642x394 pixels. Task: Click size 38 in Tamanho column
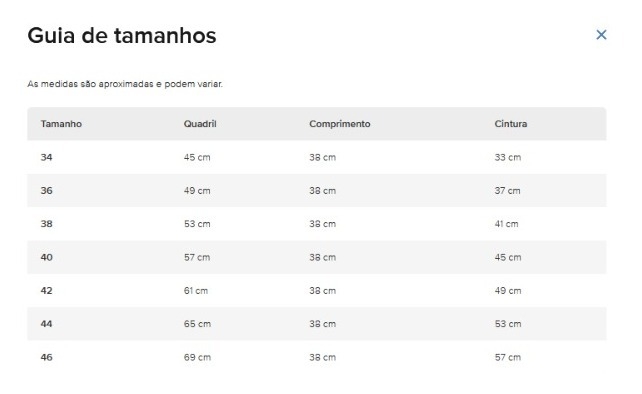(46, 224)
